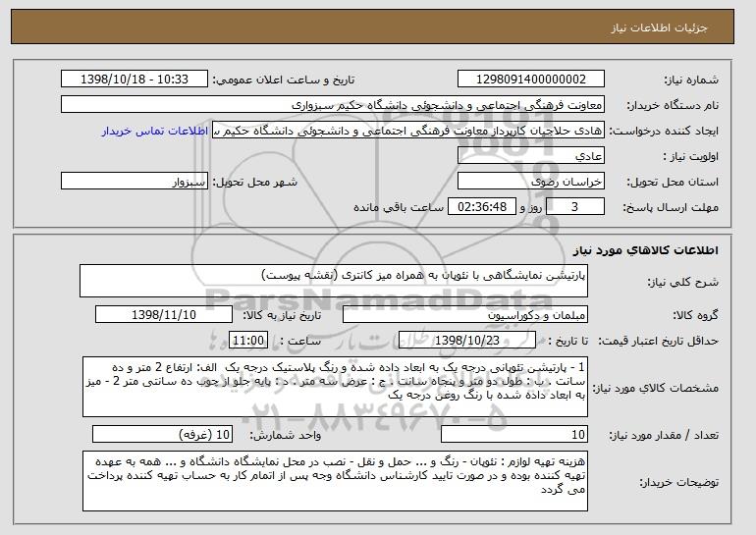Select the اطلاعات کالاهای مورد نیاز section heading
This screenshot has width=756, height=535.
pyautogui.click(x=646, y=250)
